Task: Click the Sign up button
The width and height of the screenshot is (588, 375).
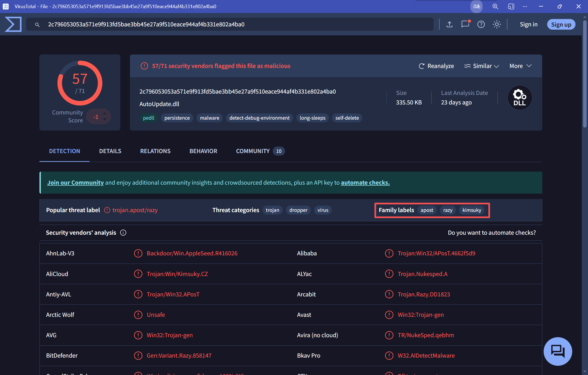Action: pyautogui.click(x=561, y=24)
